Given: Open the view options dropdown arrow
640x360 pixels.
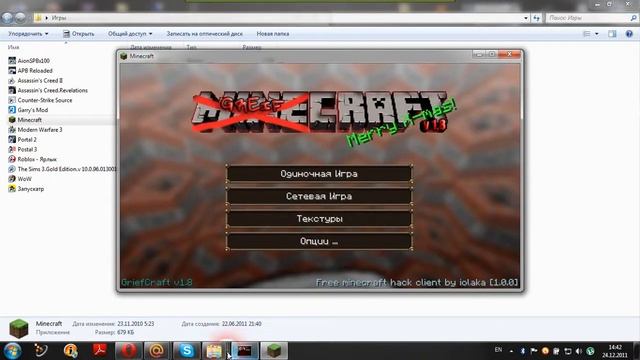Looking at the screenshot, I should click(597, 34).
